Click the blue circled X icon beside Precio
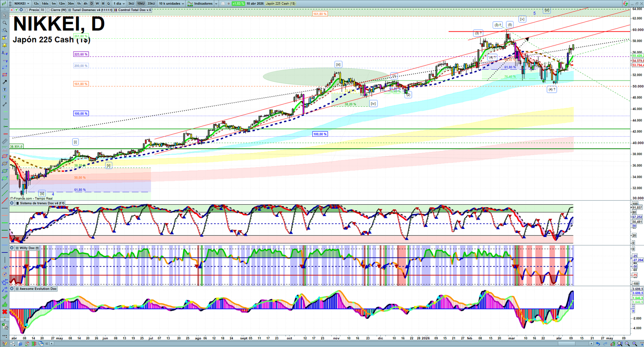 click(21, 10)
